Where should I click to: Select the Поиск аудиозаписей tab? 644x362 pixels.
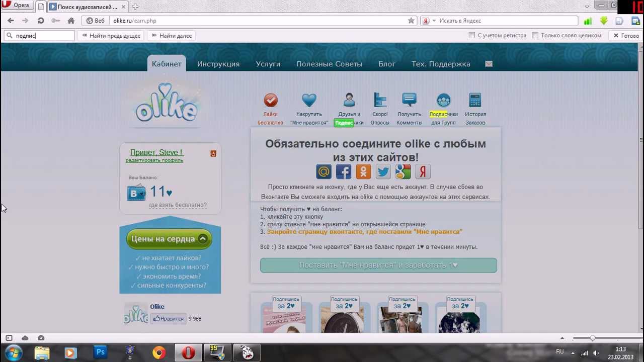88,7
